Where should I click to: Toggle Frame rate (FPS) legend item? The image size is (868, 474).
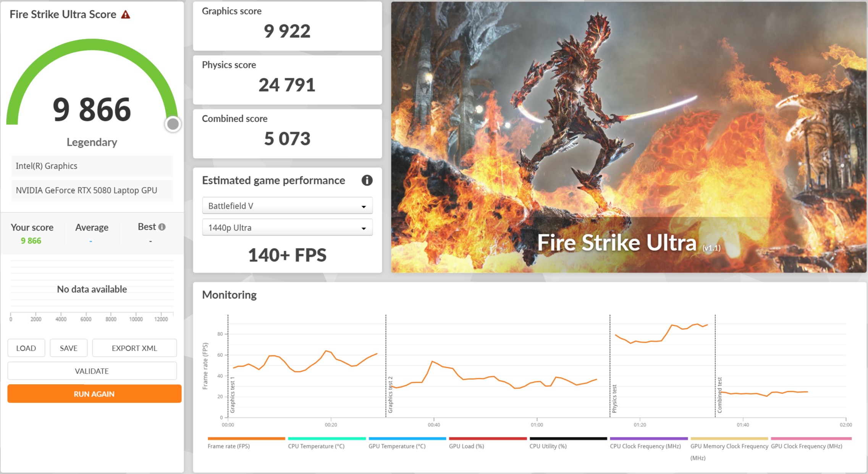[229, 446]
